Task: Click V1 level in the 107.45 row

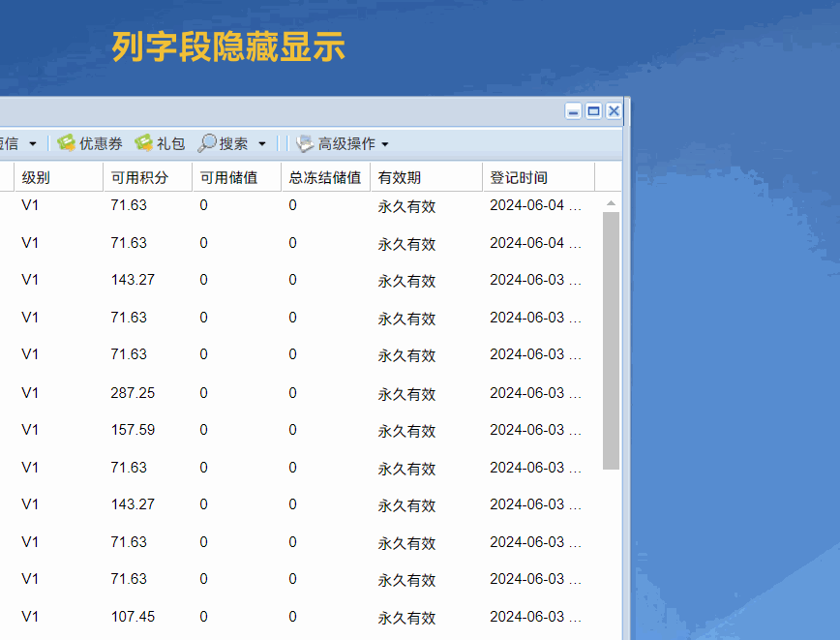Action: [x=30, y=617]
